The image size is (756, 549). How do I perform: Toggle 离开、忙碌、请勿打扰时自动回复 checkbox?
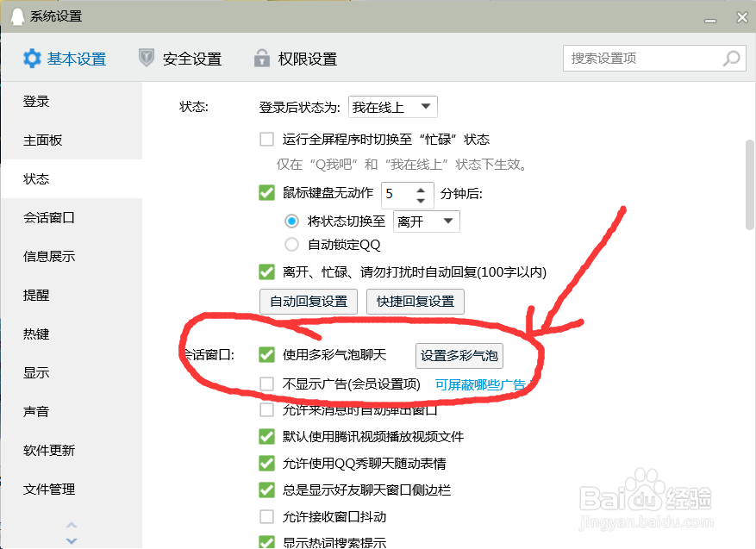coord(266,271)
